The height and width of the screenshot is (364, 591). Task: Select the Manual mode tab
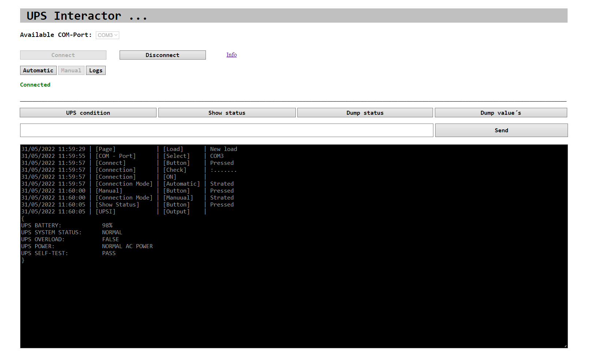(71, 71)
